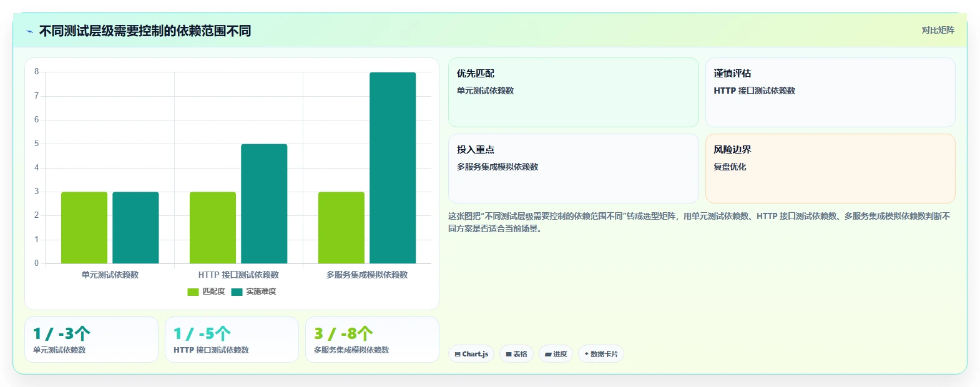The height and width of the screenshot is (387, 980).
Task: Toggle the 实施难度 legend swatch
Action: click(237, 292)
